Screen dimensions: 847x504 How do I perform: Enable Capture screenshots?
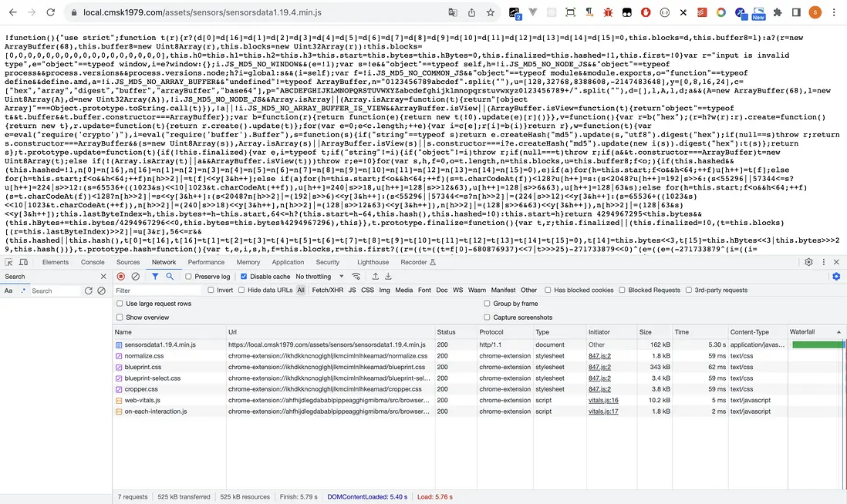pos(487,318)
